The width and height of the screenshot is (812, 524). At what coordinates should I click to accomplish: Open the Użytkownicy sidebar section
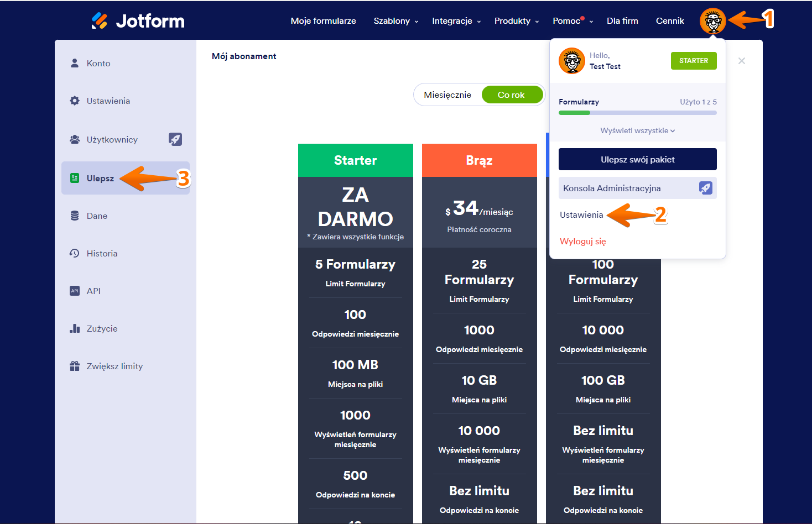(x=126, y=139)
